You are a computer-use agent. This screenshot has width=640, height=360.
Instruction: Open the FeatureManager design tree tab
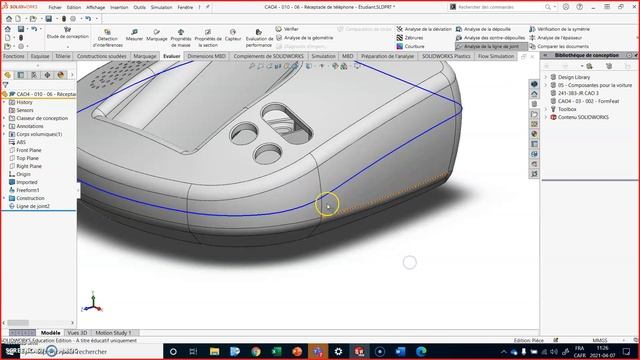(7, 75)
